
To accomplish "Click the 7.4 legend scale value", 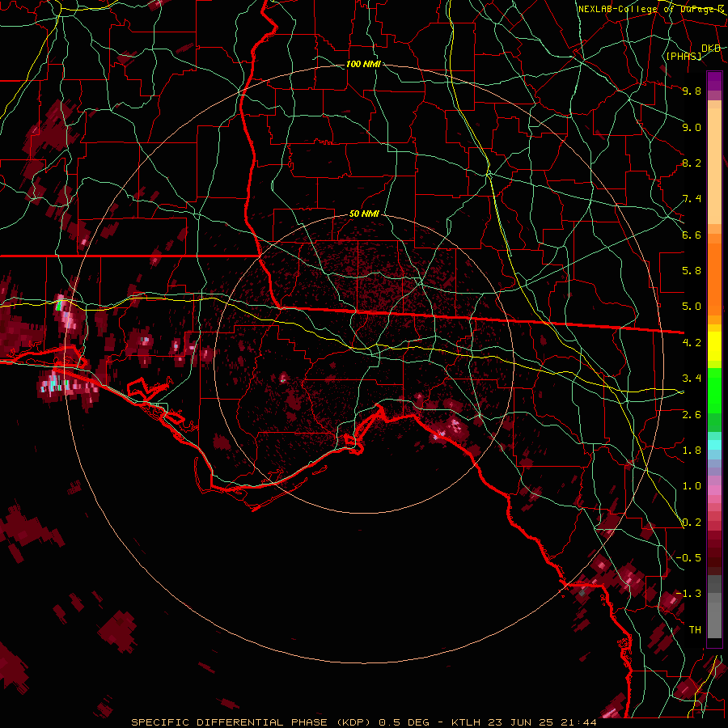I will click(x=692, y=199).
